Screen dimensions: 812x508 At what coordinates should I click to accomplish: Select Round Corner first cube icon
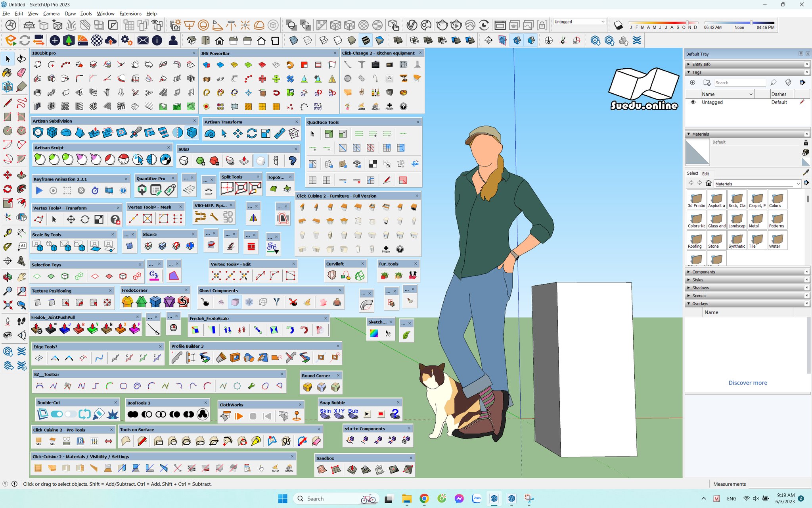[x=307, y=387]
